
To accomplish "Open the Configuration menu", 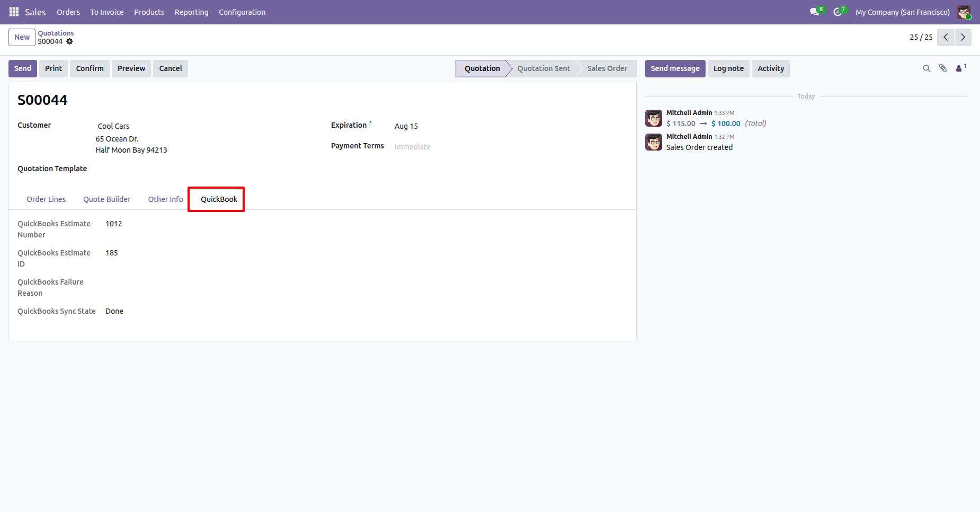I will [242, 12].
